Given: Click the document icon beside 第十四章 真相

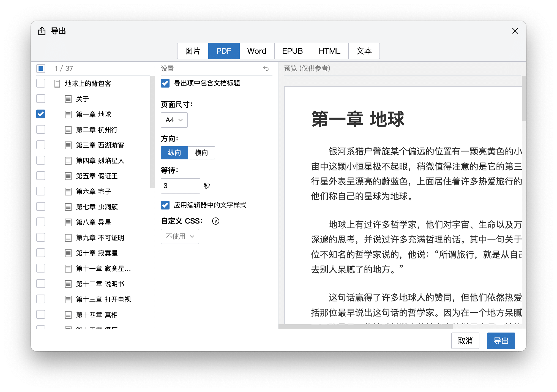Looking at the screenshot, I should (68, 315).
